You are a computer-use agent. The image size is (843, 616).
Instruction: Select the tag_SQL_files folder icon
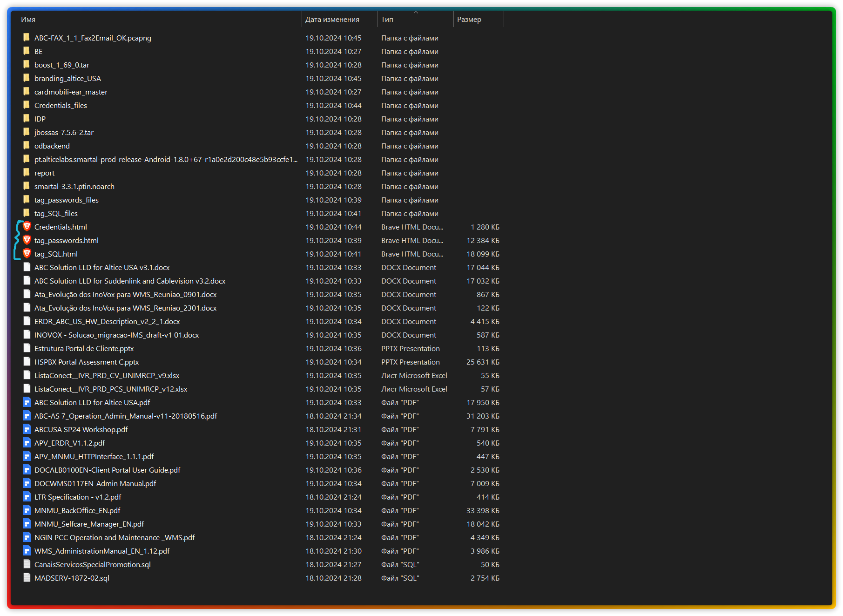(x=27, y=213)
